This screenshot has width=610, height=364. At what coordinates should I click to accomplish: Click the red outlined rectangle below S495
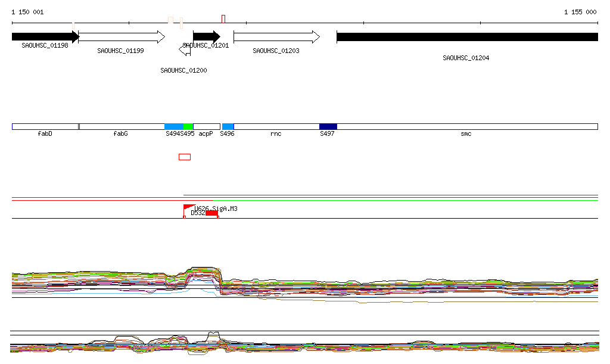point(185,157)
